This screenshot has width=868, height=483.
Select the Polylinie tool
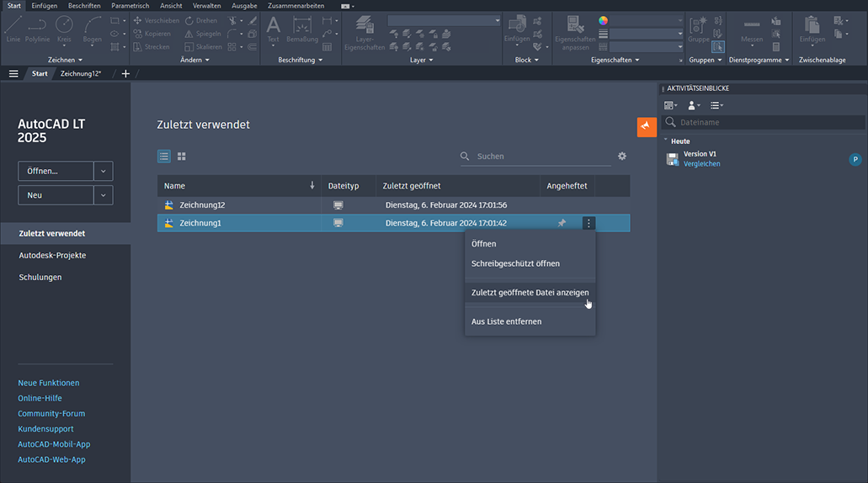tap(37, 29)
